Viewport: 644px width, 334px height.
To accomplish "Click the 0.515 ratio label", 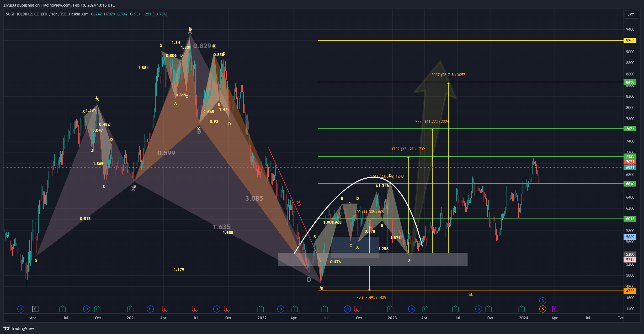I will [85, 219].
